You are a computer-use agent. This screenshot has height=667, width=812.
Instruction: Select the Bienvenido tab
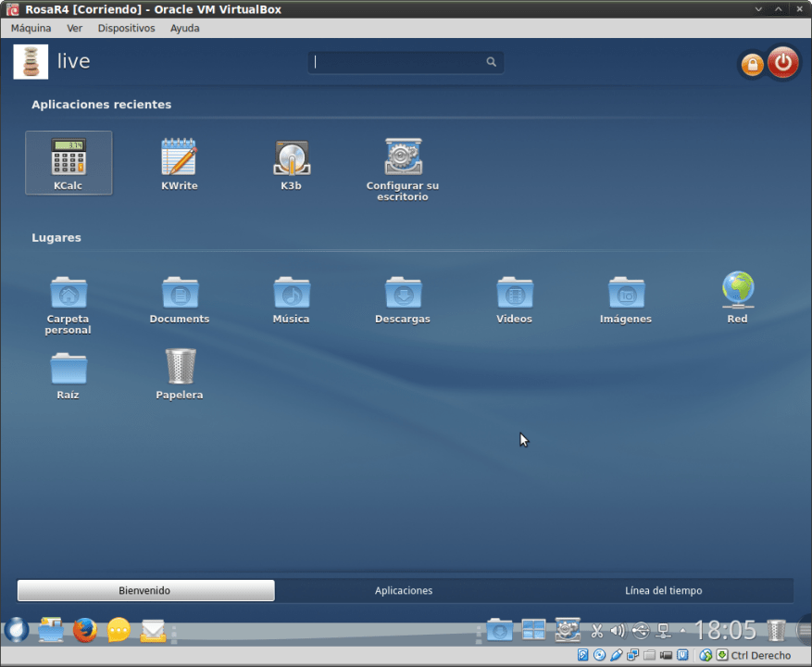click(145, 590)
